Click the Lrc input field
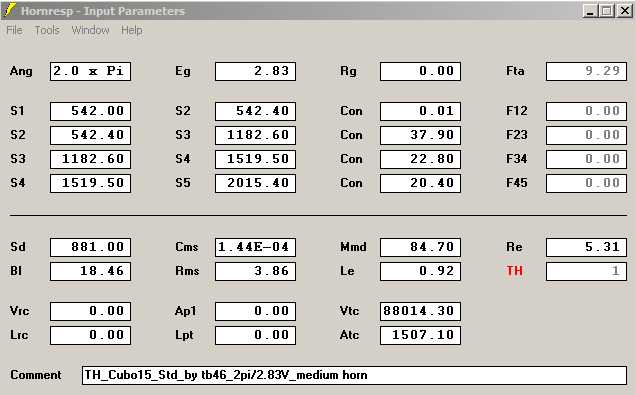This screenshot has height=395, width=635. tap(90, 335)
